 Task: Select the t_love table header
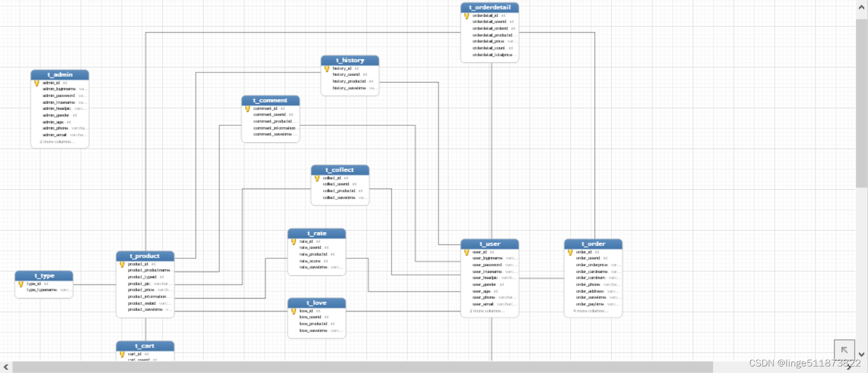317,303
